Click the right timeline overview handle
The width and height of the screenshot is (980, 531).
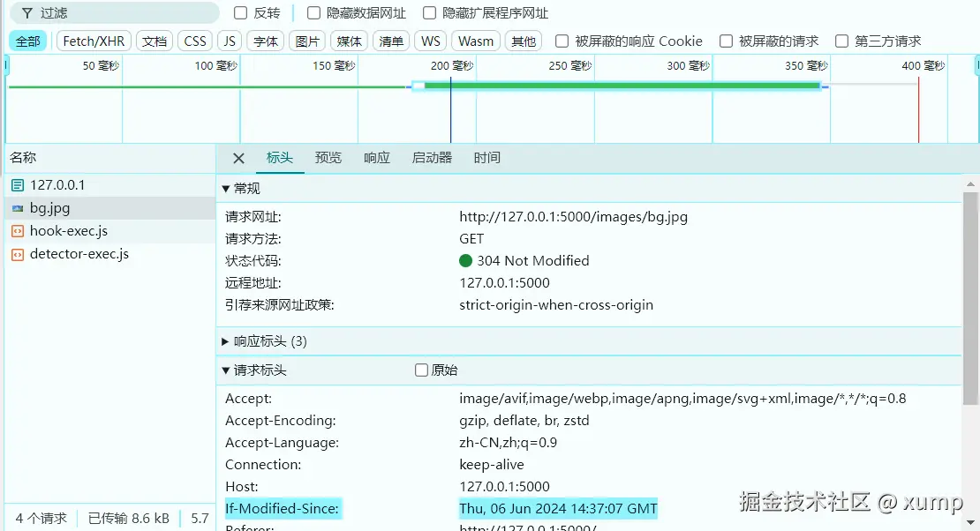coord(976,65)
